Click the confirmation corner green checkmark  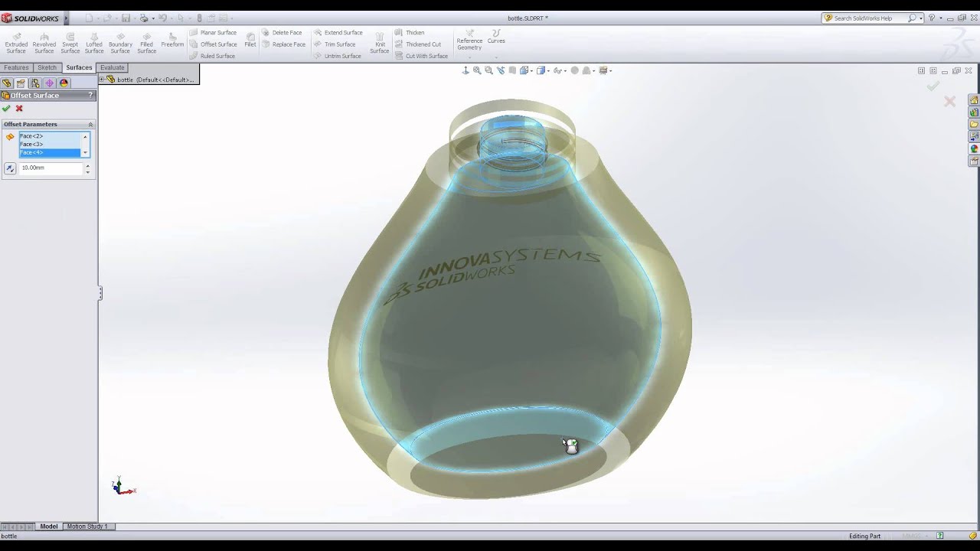pos(933,86)
